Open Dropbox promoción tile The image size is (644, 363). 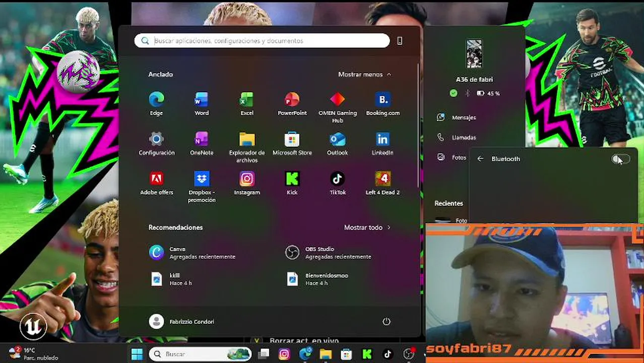click(x=202, y=187)
